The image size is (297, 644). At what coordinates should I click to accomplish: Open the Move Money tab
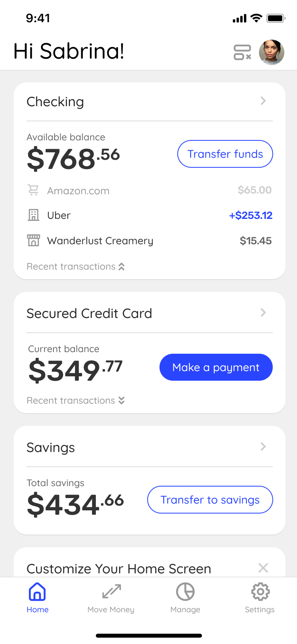[111, 598]
